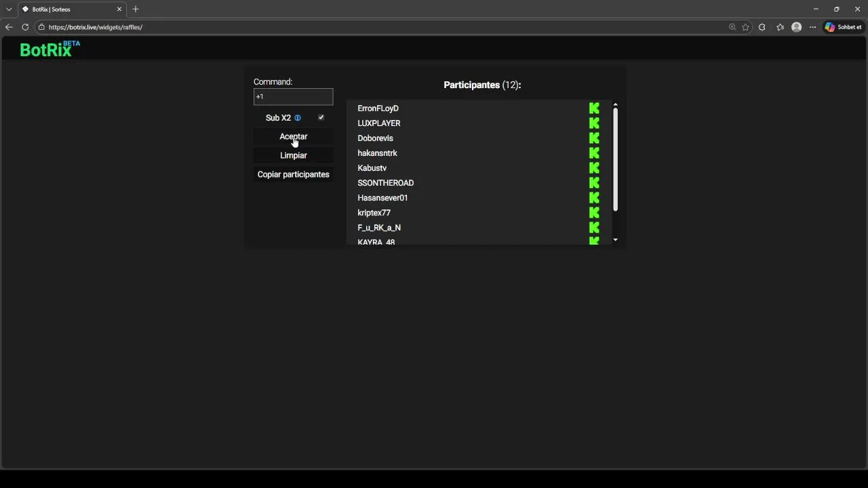Open the zoom magnifier icon in address bar
Image resolution: width=868 pixels, height=488 pixels.
(732, 27)
